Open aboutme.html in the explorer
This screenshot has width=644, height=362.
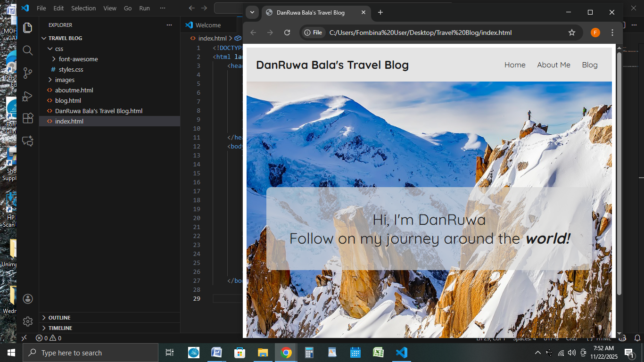click(109, 90)
